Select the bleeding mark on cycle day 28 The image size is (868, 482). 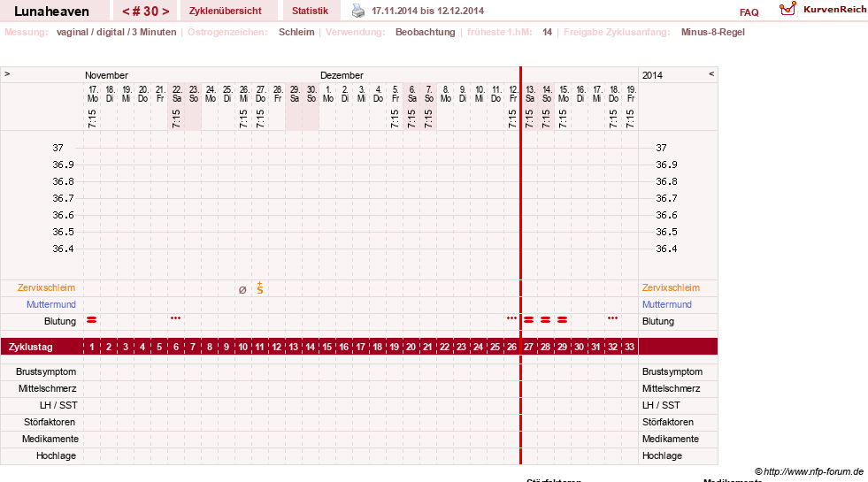pyautogui.click(x=545, y=320)
